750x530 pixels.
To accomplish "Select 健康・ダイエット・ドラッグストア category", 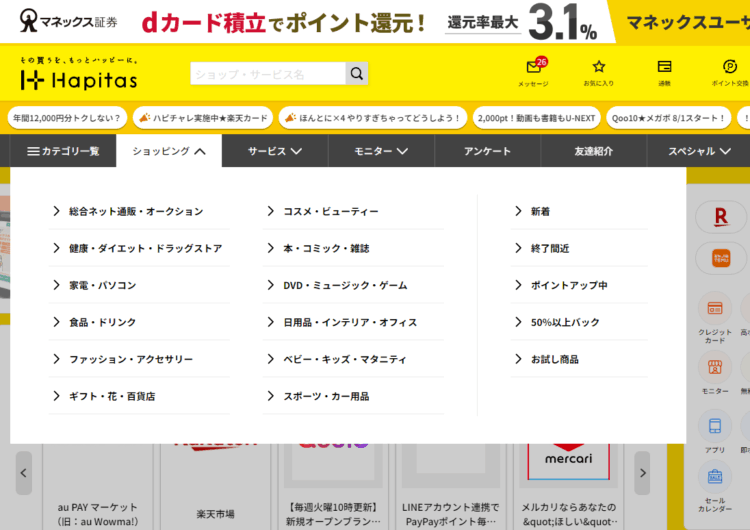I will [139, 248].
